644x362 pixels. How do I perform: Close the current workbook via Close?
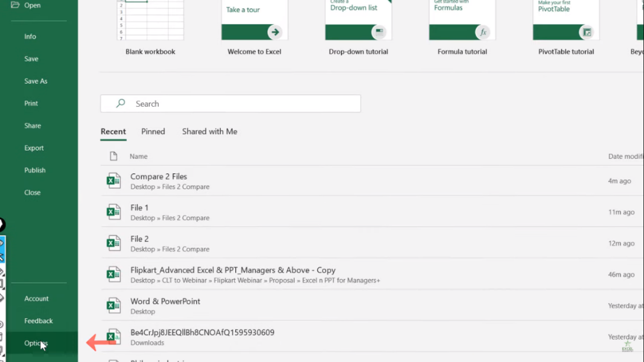[x=32, y=193]
